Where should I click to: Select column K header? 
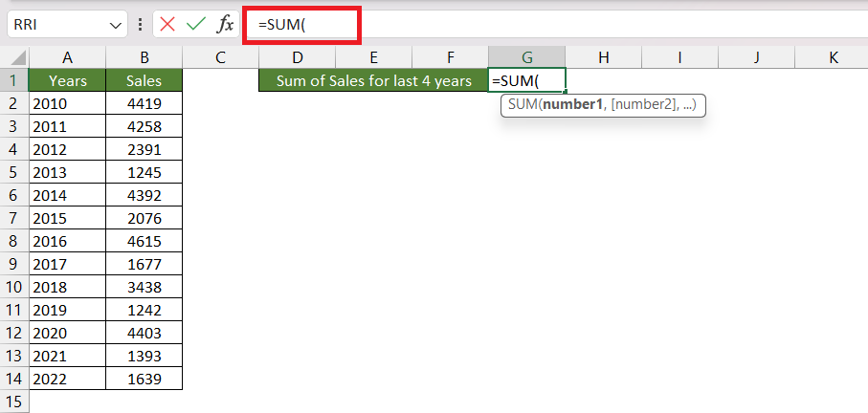coord(833,57)
